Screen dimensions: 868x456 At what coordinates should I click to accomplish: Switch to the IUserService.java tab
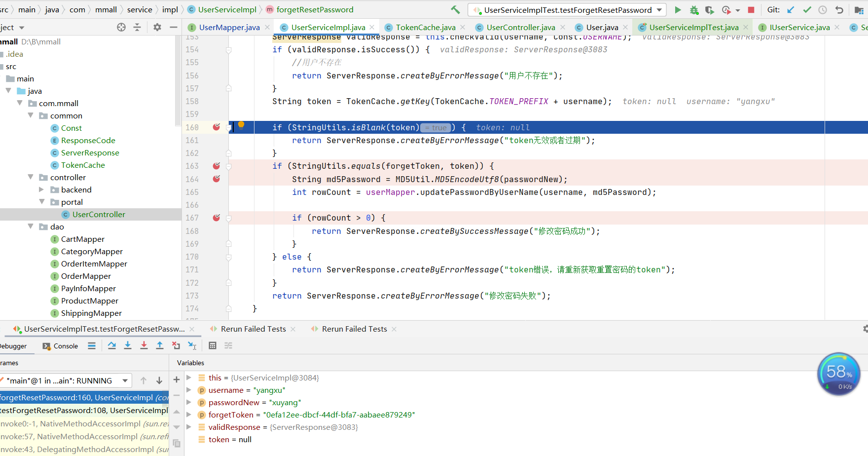(799, 27)
